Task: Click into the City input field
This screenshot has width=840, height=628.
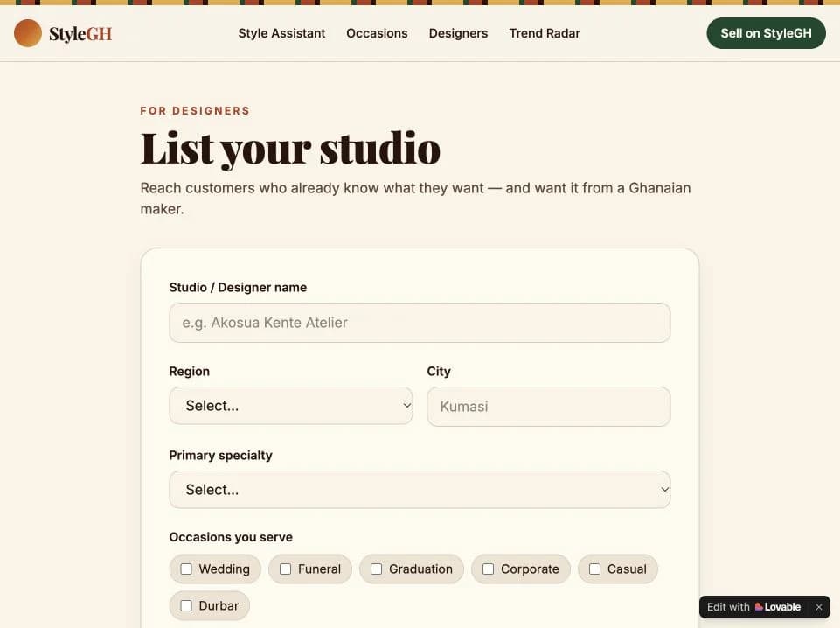Action: 549,406
